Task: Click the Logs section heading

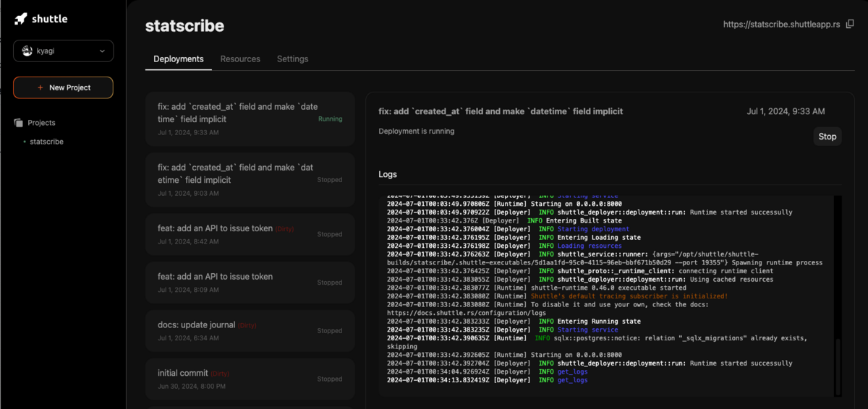Action: (388, 174)
